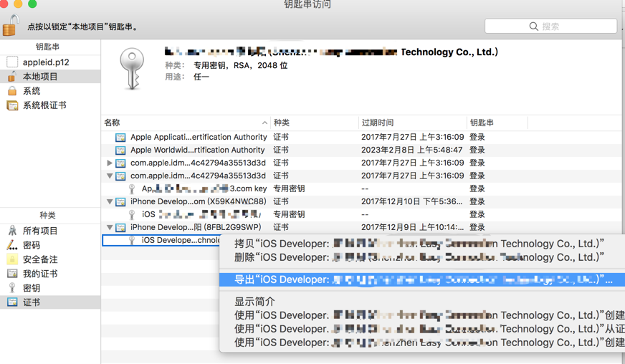Select the 系统根证书 keychain
Viewport: 625px width, 364px height.
click(x=50, y=105)
